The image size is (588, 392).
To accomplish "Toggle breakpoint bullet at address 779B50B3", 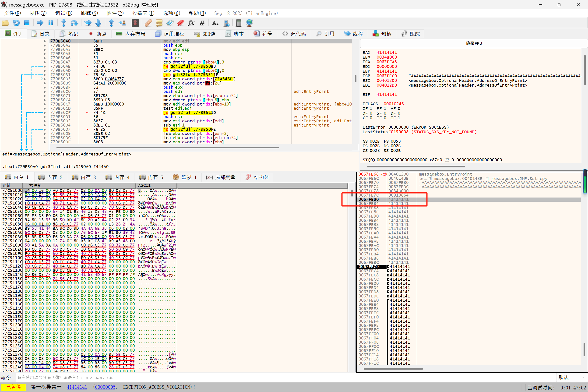I will (45, 79).
